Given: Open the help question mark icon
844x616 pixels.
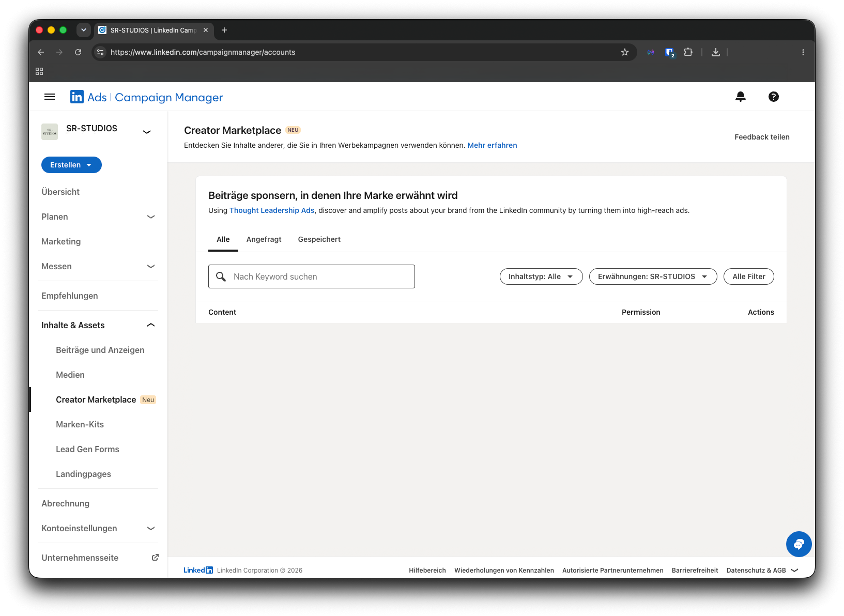Looking at the screenshot, I should point(774,97).
